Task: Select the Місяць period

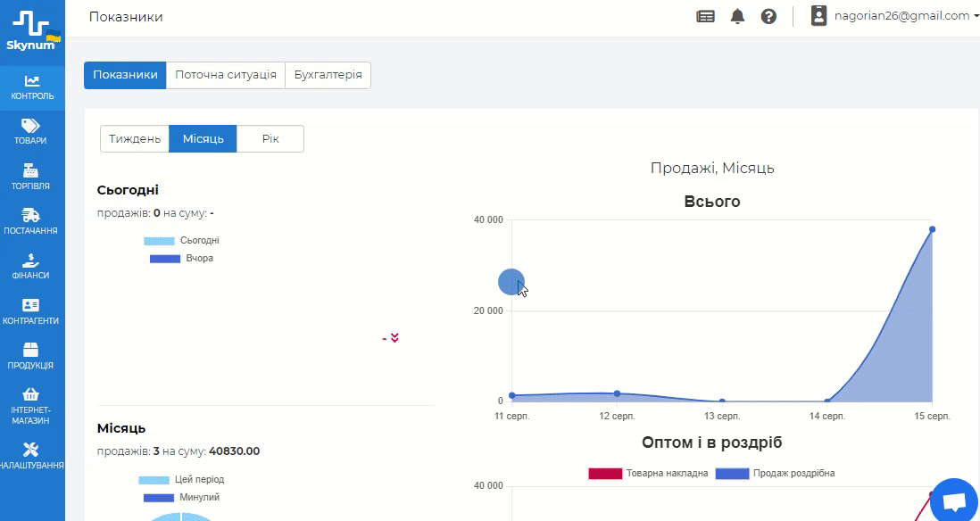Action: pyautogui.click(x=203, y=138)
